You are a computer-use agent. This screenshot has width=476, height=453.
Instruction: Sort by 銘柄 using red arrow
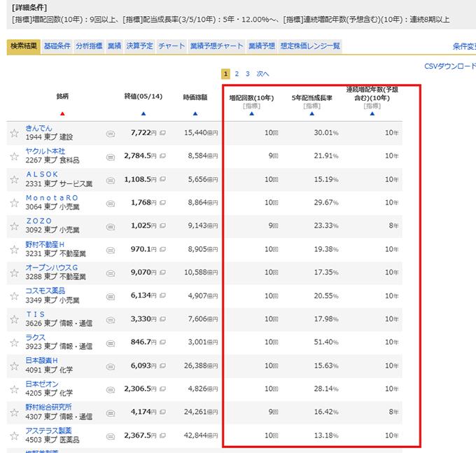62,113
